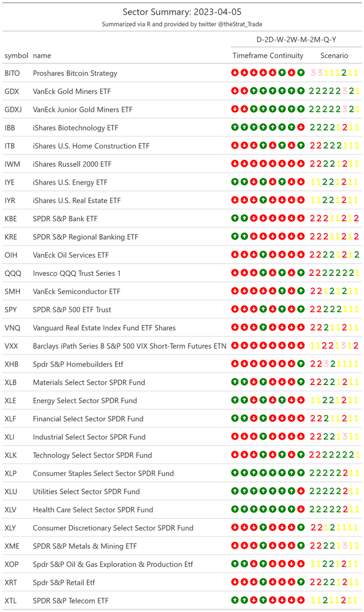Select the XOP symbol cell

[x=11, y=564]
